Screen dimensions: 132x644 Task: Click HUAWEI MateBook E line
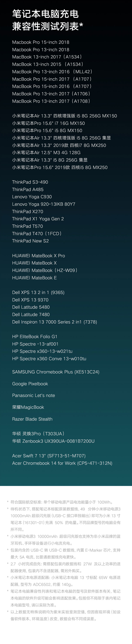pos(34,278)
